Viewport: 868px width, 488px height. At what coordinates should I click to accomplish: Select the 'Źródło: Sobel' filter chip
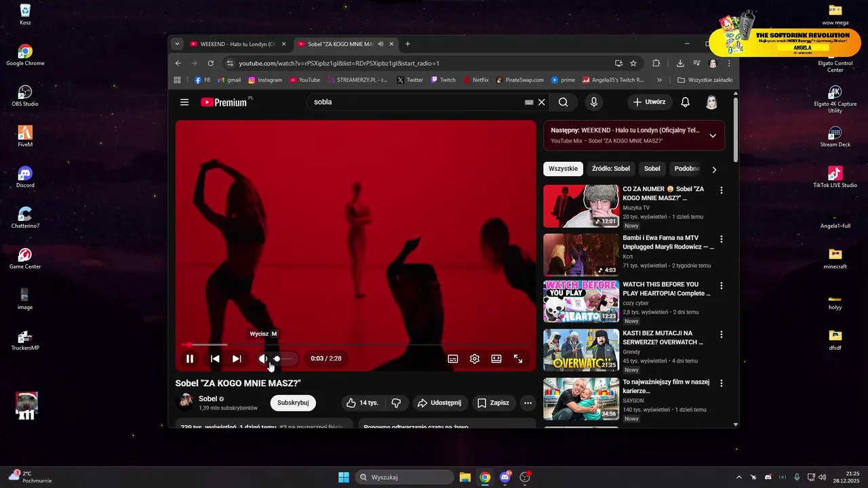[x=611, y=169]
